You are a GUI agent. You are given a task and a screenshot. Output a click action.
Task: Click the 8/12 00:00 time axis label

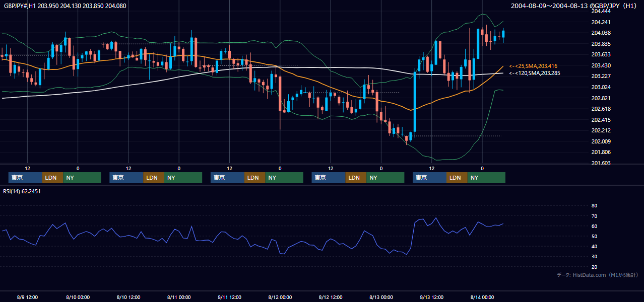(x=280, y=297)
